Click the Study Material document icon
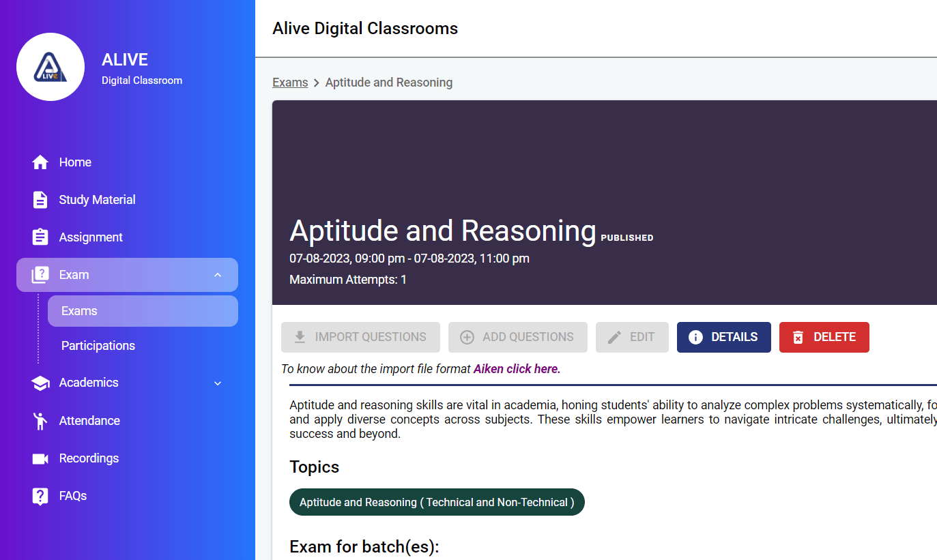Screen dimensions: 937x560 (40, 200)
